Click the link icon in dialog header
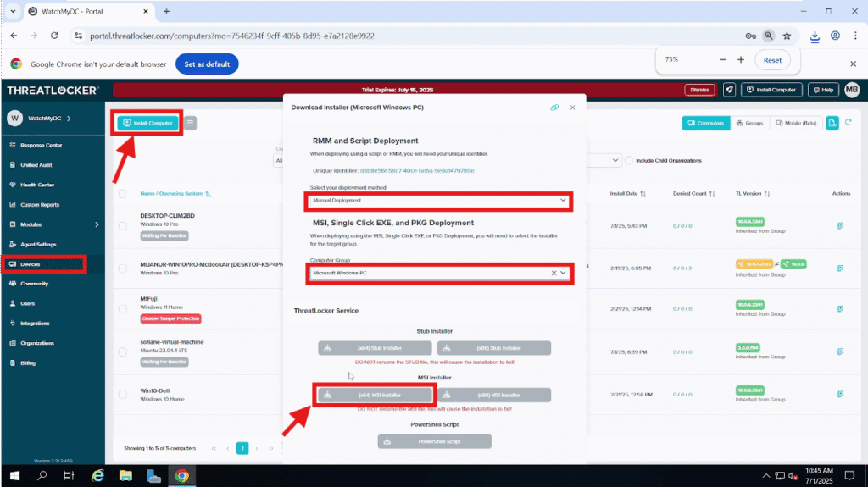This screenshot has height=487, width=868. 554,108
